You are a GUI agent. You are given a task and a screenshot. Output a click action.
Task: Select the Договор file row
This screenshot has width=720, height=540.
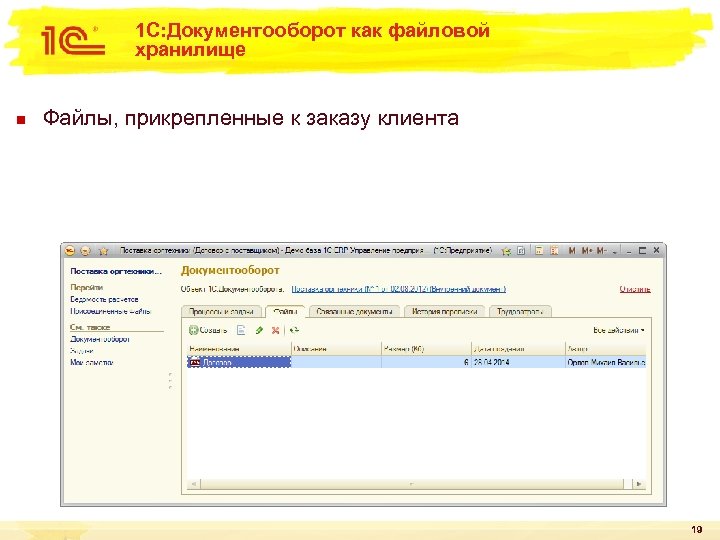click(416, 362)
